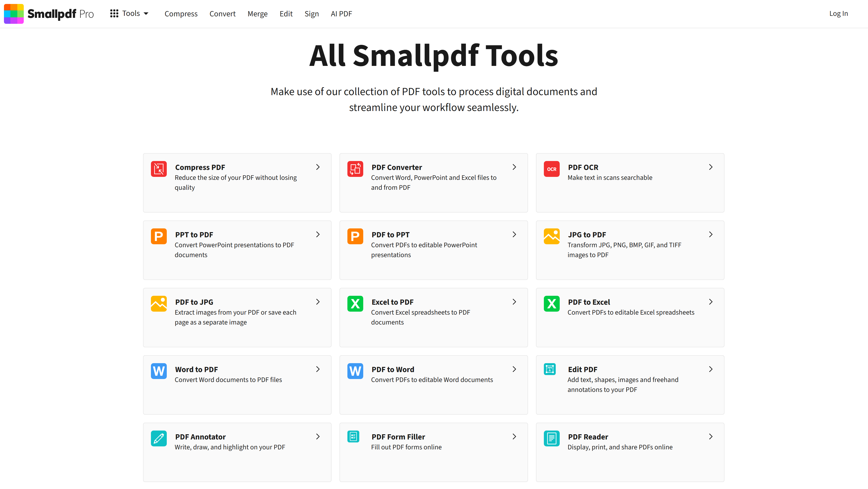Open the Convert menu item
The image size is (868, 489).
click(222, 13)
